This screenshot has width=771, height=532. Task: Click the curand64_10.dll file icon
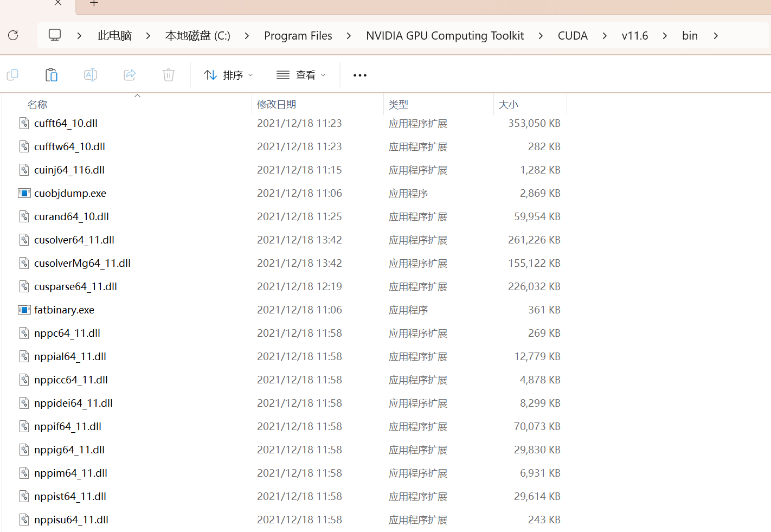point(24,216)
